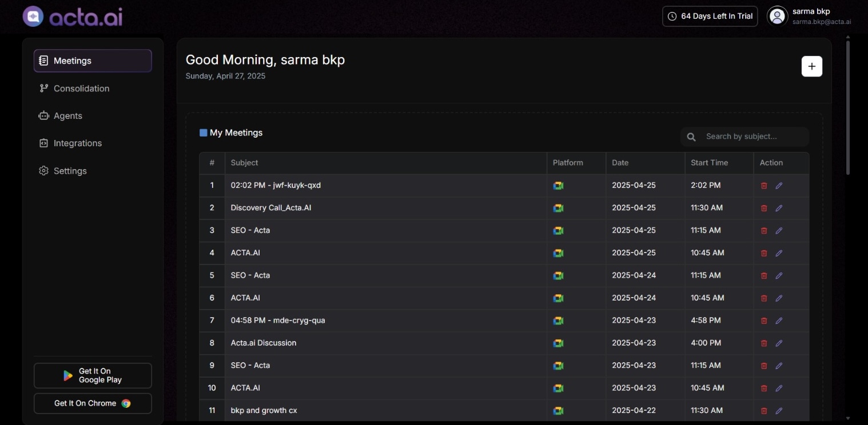This screenshot has width=868, height=425.
Task: Add a new meeting with plus button
Action: pyautogui.click(x=812, y=66)
